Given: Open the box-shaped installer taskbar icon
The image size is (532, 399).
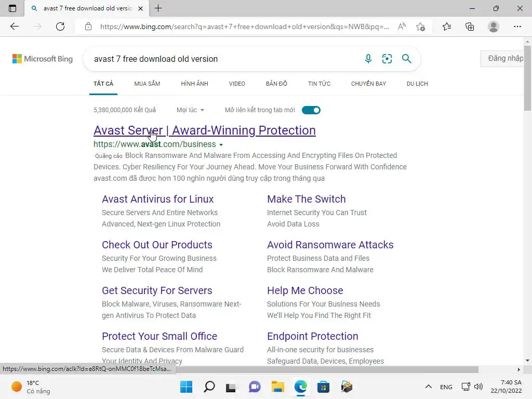Looking at the screenshot, I should (x=347, y=387).
